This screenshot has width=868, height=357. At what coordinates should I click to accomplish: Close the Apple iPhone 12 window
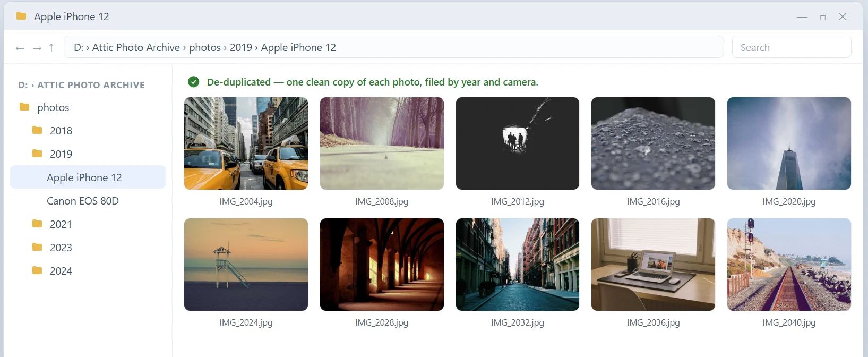point(843,16)
